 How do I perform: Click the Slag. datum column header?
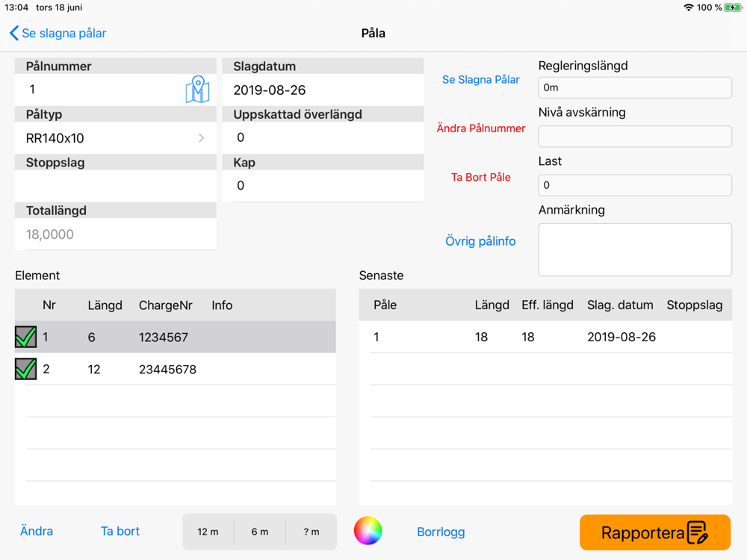620,305
